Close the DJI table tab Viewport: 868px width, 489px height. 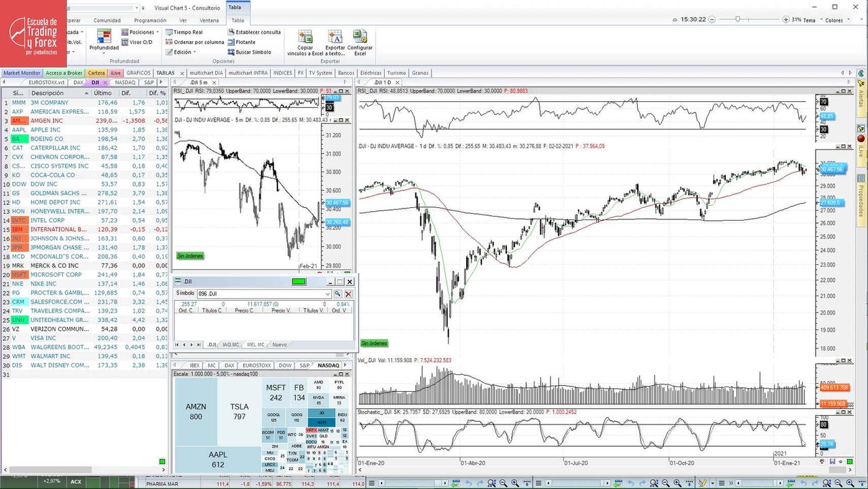point(104,82)
